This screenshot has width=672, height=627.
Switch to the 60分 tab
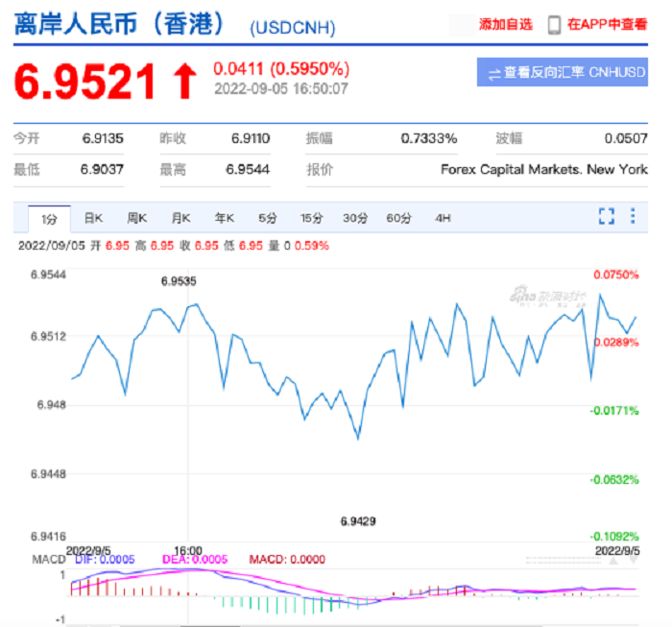coord(398,218)
